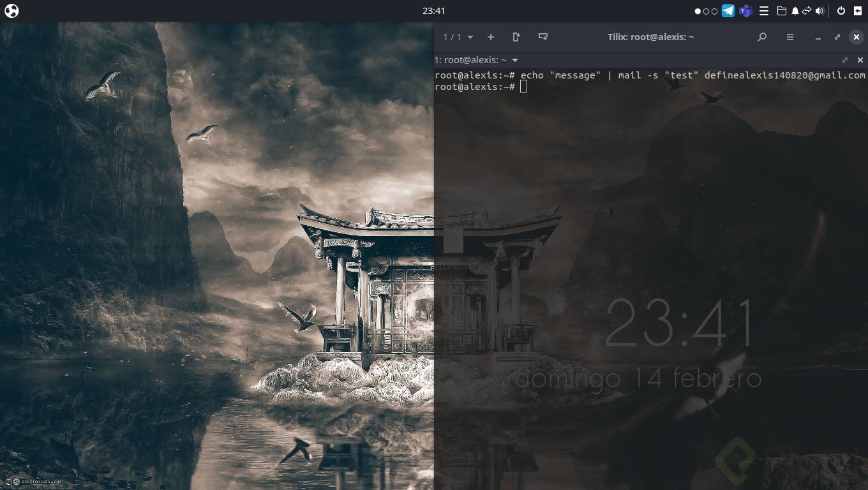Add terminal to the right split
The height and width of the screenshot is (490, 868).
tap(516, 37)
